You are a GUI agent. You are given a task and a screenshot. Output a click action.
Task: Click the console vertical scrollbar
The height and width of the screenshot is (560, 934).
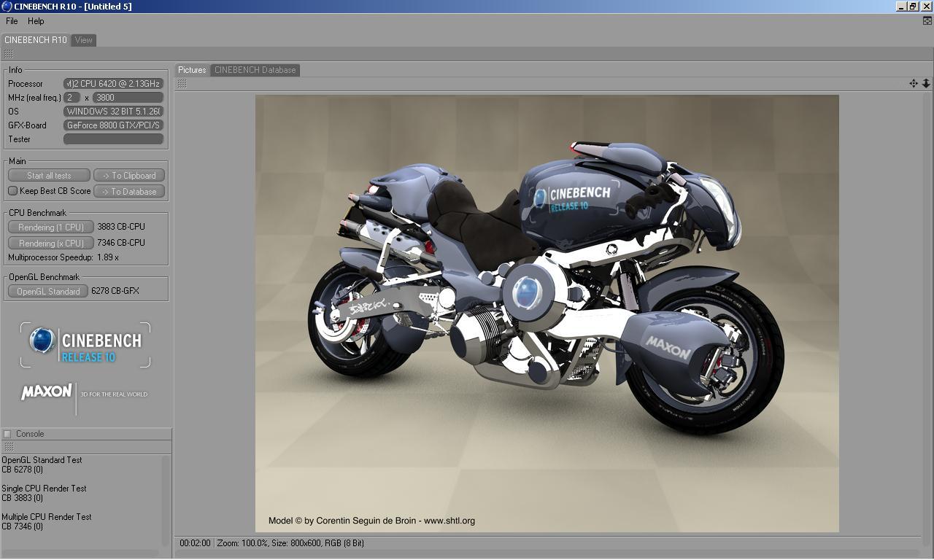[166, 502]
